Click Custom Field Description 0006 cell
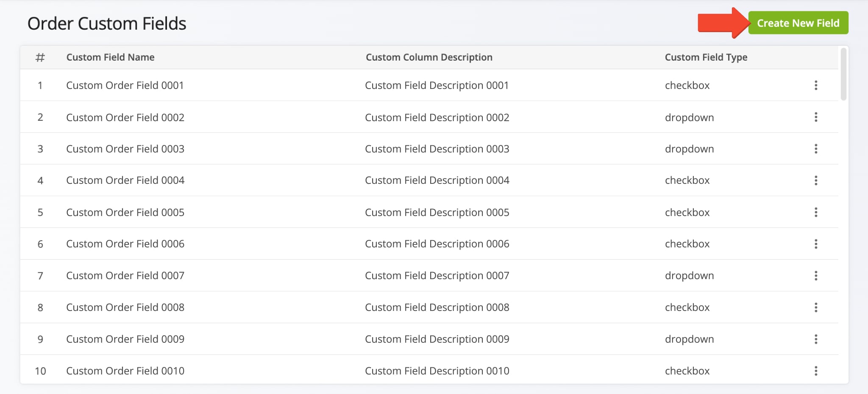This screenshot has height=394, width=868. [x=437, y=244]
